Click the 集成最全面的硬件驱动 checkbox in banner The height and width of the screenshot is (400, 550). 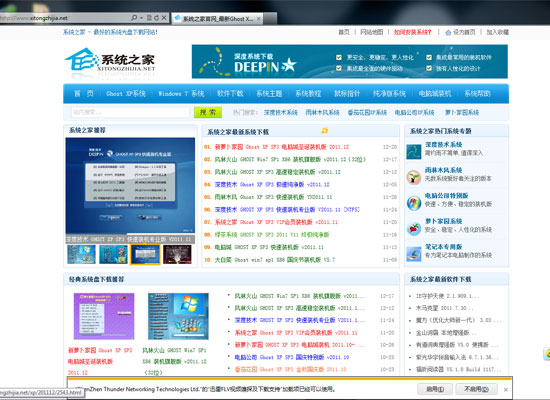339,68
